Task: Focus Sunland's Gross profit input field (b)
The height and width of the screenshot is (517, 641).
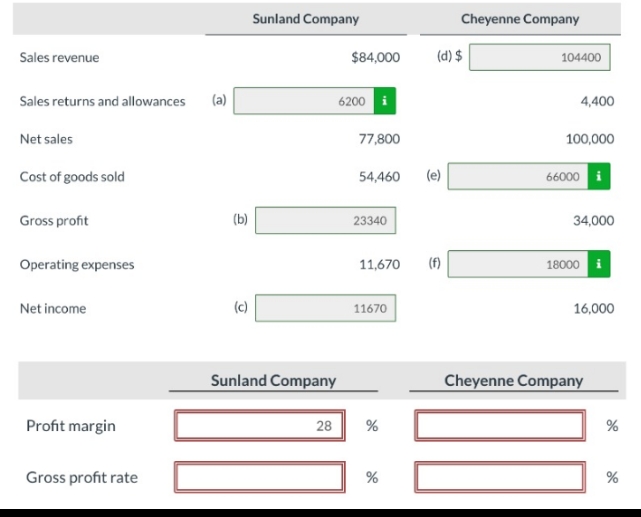Action: point(326,221)
